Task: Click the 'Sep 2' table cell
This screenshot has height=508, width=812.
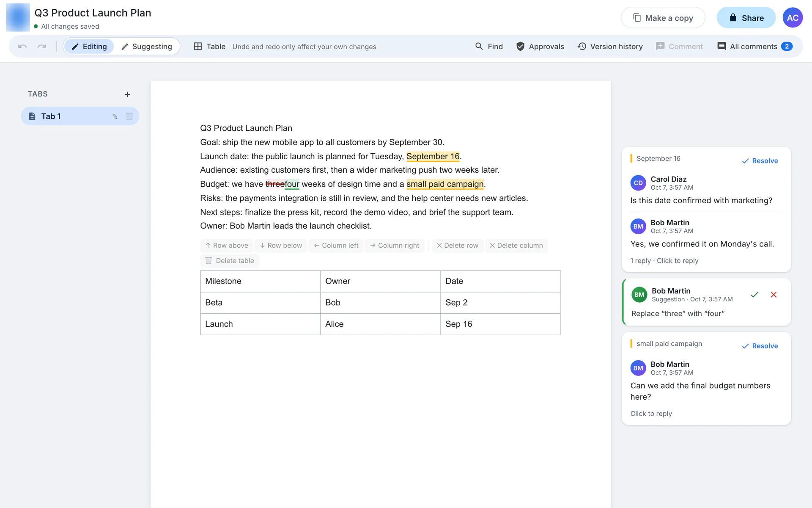Action: (x=501, y=303)
